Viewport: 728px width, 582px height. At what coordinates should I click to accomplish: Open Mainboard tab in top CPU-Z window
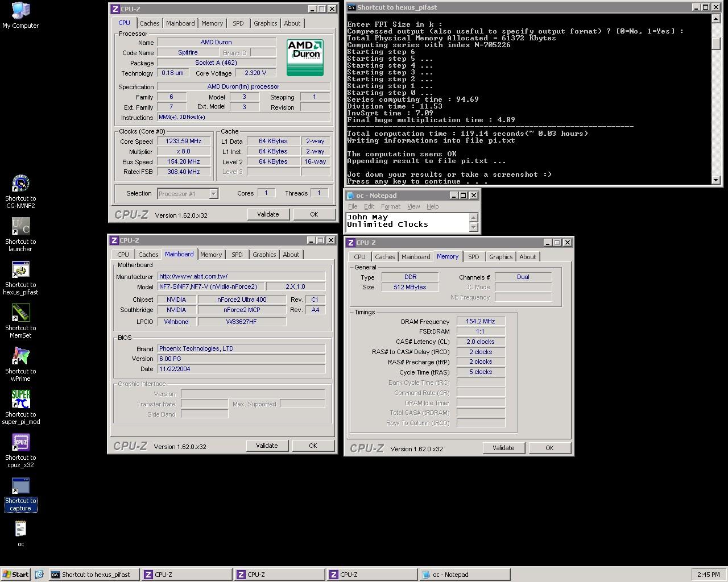click(180, 23)
